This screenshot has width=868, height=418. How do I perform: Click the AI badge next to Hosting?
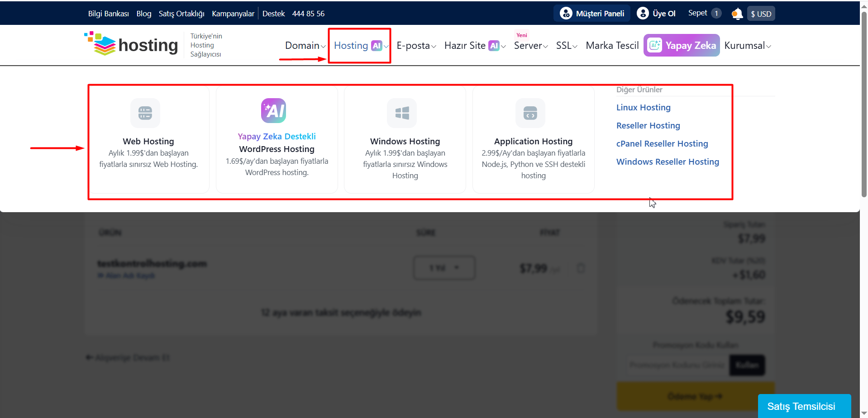(377, 46)
